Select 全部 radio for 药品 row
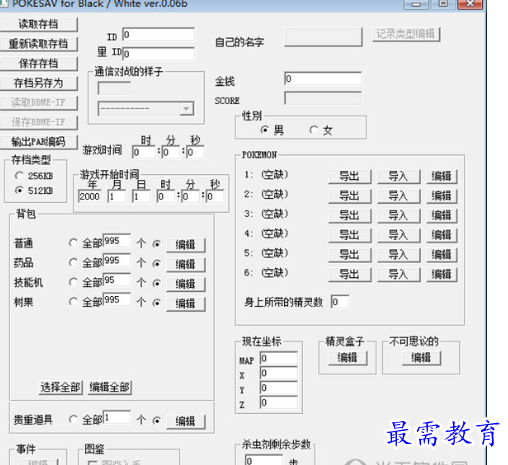Viewport: 508px width, 465px height. pos(73,263)
